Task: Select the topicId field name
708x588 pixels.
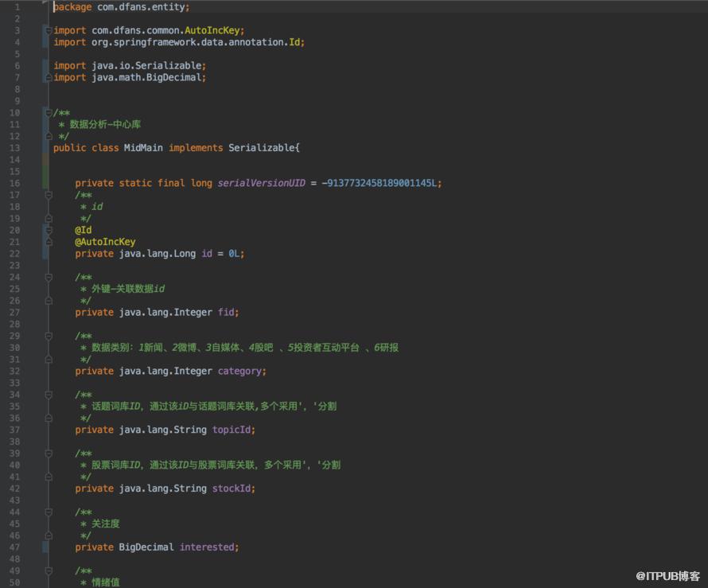Action: click(x=231, y=430)
